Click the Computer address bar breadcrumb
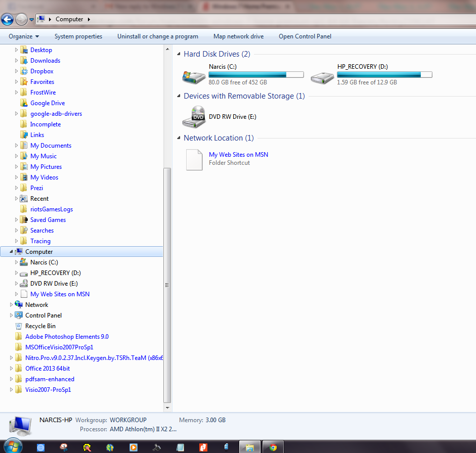This screenshot has width=476, height=453. [x=69, y=19]
